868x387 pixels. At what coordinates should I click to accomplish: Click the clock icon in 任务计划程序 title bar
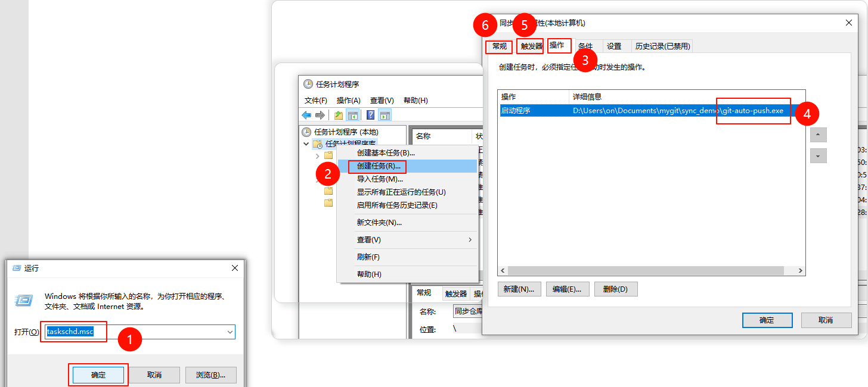pyautogui.click(x=308, y=84)
